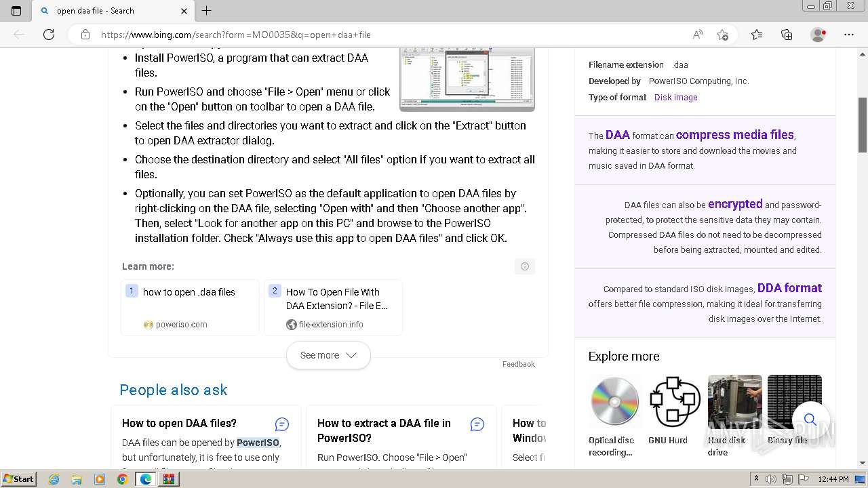The width and height of the screenshot is (868, 488).
Task: Click the info icon beside Learn more
Action: (x=525, y=266)
